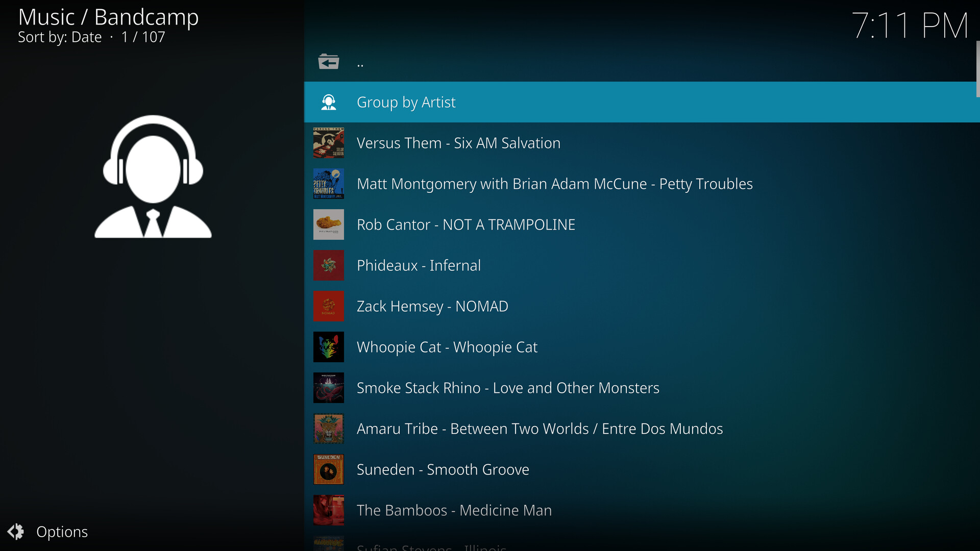Click the Group by Artist headphone icon
980x551 pixels.
(328, 102)
